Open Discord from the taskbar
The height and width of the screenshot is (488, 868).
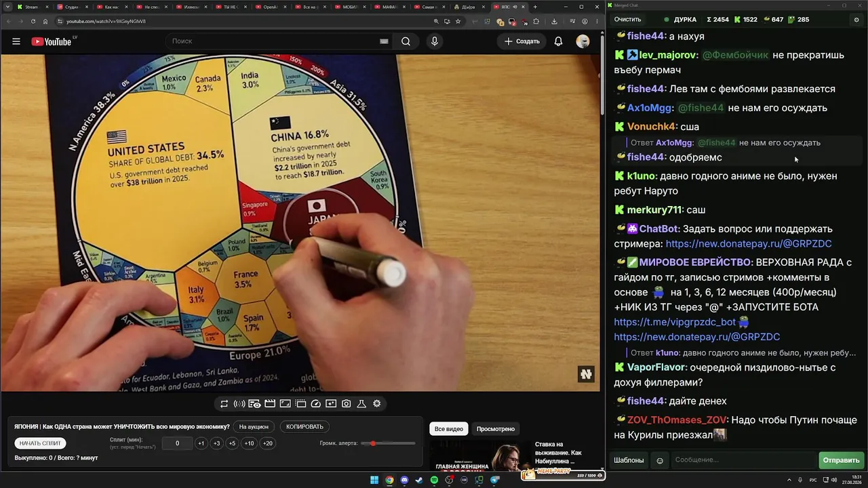(x=404, y=481)
